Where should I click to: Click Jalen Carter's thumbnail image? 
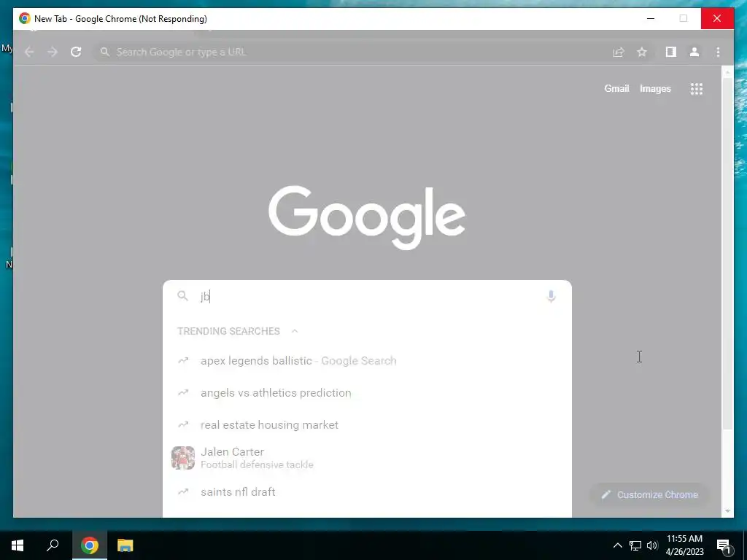[183, 458]
